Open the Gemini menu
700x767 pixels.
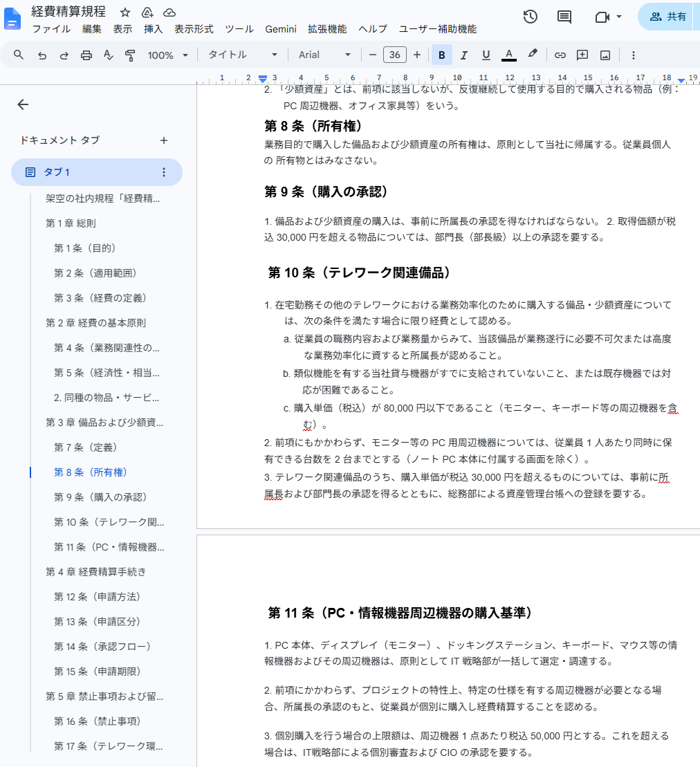281,29
